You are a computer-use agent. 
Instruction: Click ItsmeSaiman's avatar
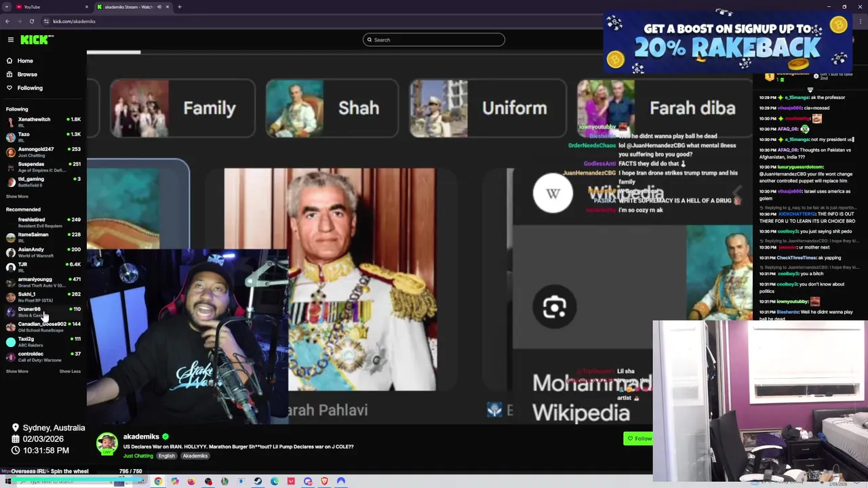(x=11, y=237)
